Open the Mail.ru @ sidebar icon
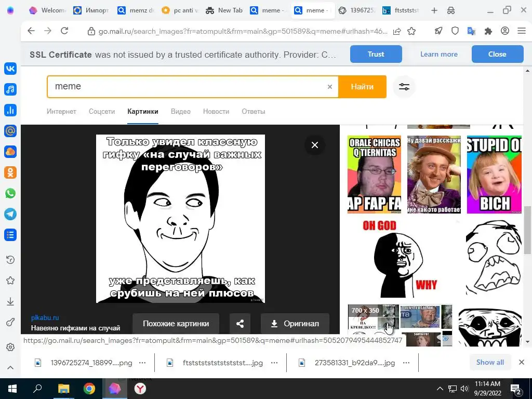 [10, 131]
